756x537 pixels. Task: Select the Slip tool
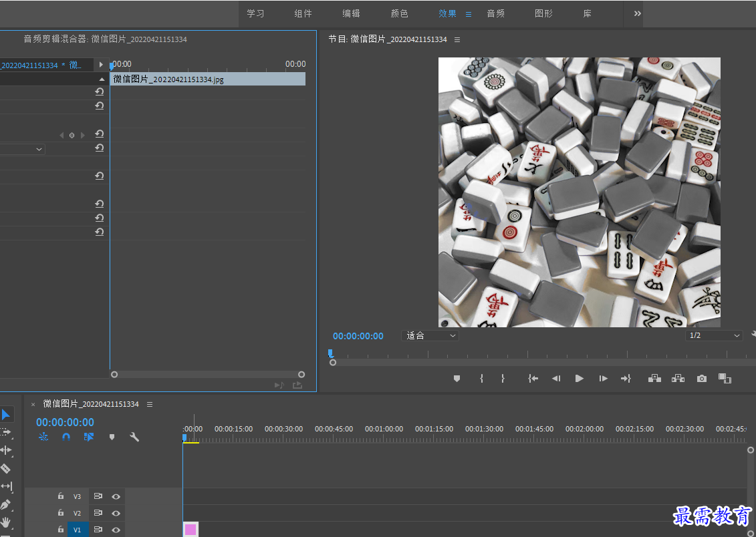(x=6, y=486)
